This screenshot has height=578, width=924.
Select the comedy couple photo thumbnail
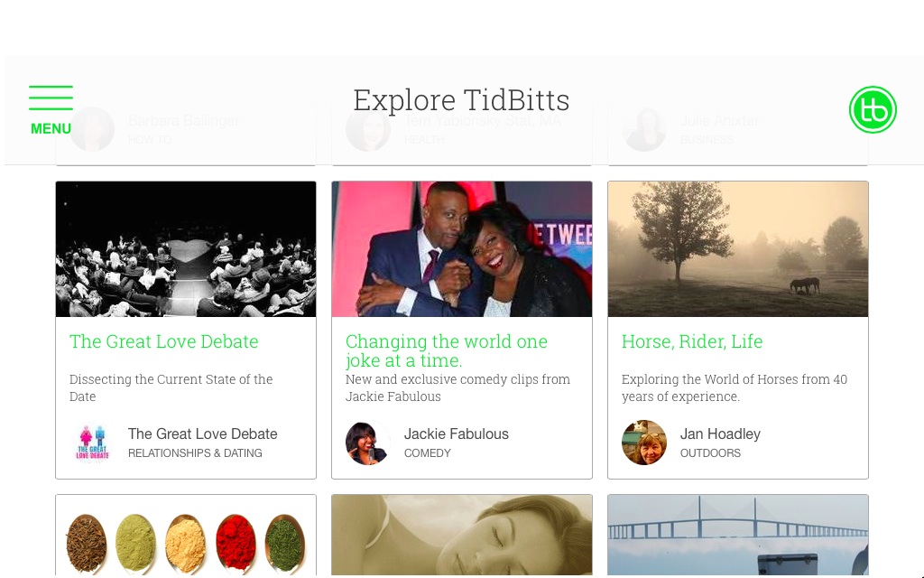tap(462, 249)
